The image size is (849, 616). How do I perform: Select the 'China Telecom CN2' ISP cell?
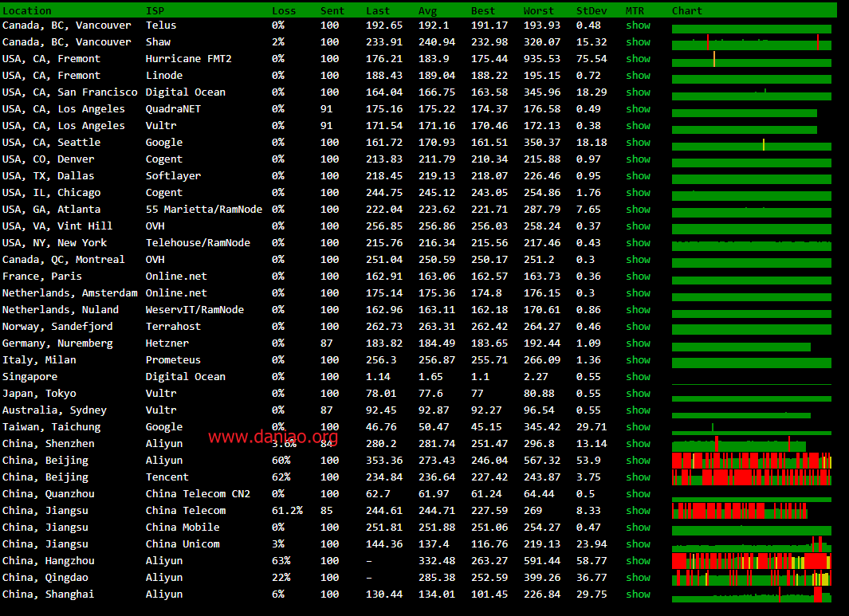pos(198,494)
